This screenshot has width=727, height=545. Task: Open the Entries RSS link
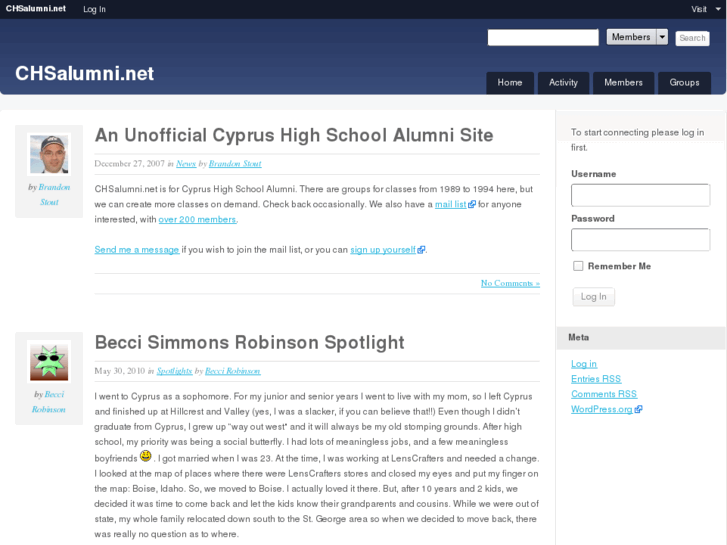click(596, 379)
